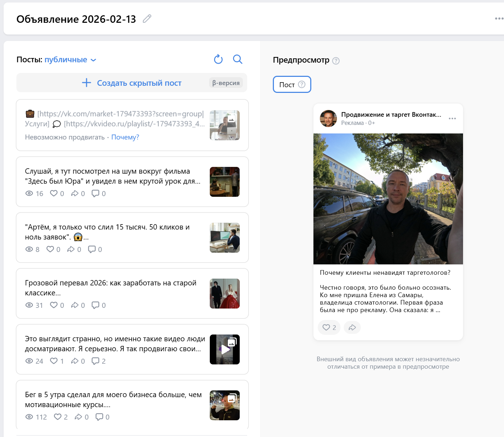Click the Посты: label
Screen dimensions: 504x437
tap(29, 59)
